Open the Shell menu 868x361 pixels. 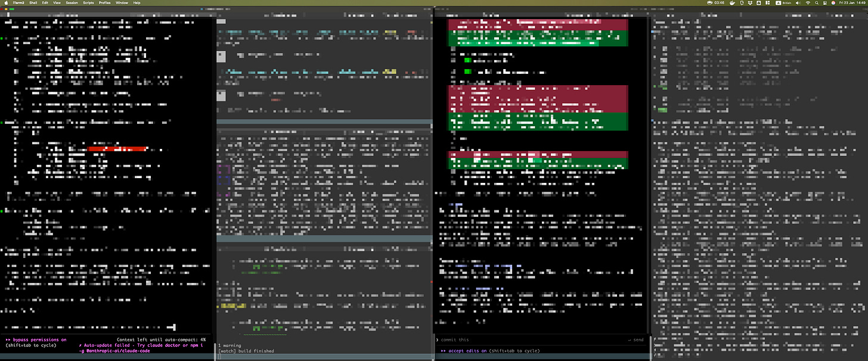coord(33,2)
